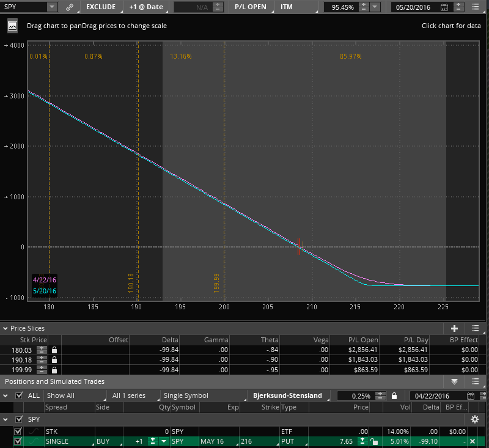Screen dimensions: 489x448
Task: Toggle the ALL positions checkbox
Action: pyautogui.click(x=20, y=396)
